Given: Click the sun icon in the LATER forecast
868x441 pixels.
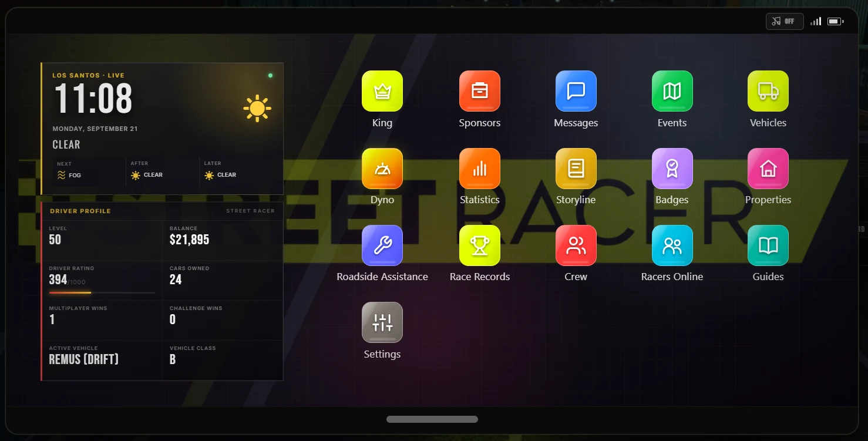Looking at the screenshot, I should 209,175.
